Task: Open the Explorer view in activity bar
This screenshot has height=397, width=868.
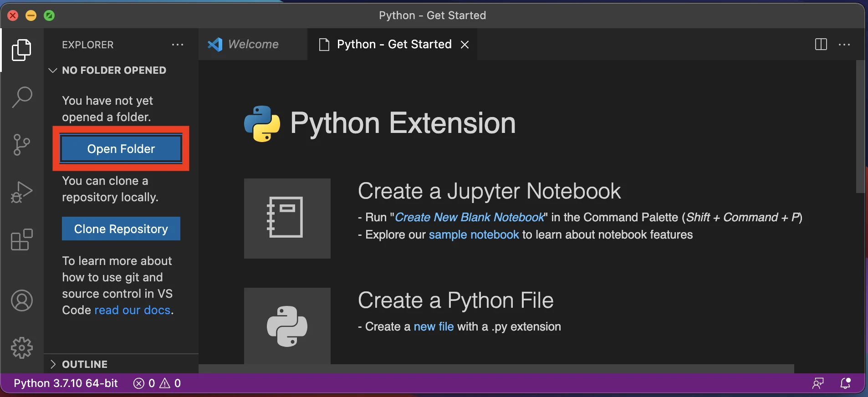Action: tap(21, 50)
